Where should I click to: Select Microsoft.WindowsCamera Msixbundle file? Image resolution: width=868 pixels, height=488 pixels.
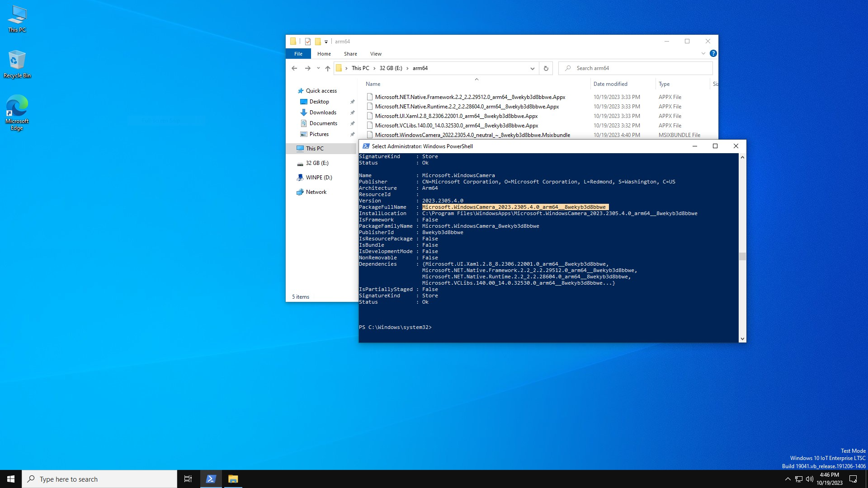pos(472,135)
